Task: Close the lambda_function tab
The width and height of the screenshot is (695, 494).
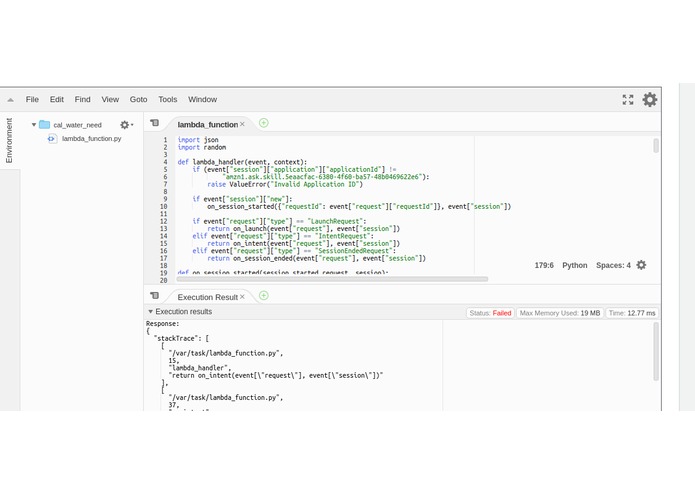Action: point(242,124)
